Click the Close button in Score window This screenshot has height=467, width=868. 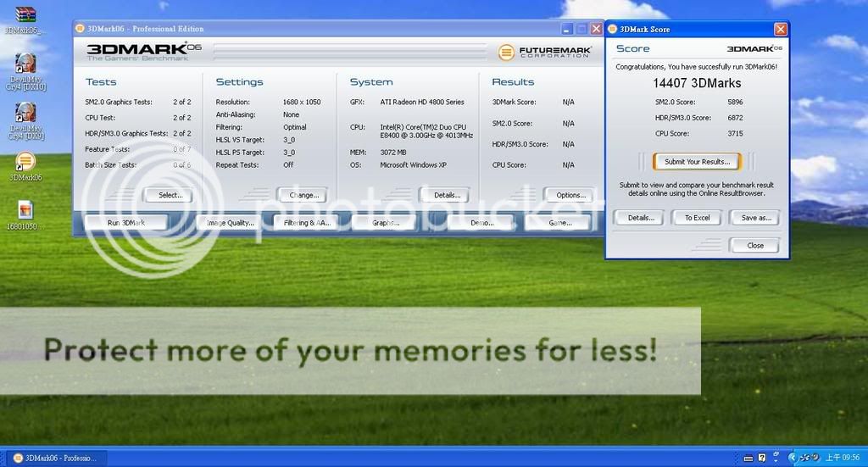pyautogui.click(x=755, y=245)
